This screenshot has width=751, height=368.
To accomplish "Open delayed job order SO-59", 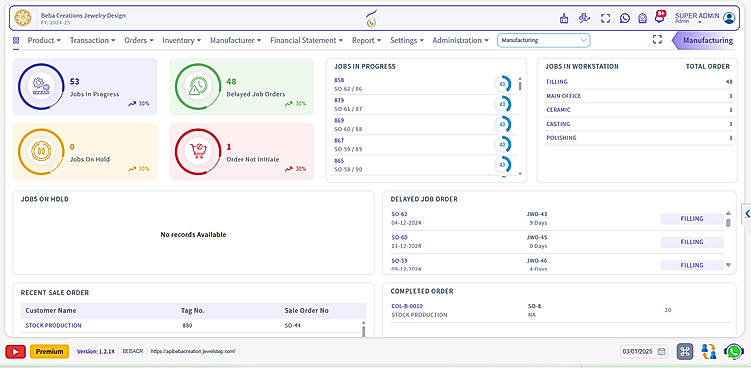I will click(x=399, y=261).
